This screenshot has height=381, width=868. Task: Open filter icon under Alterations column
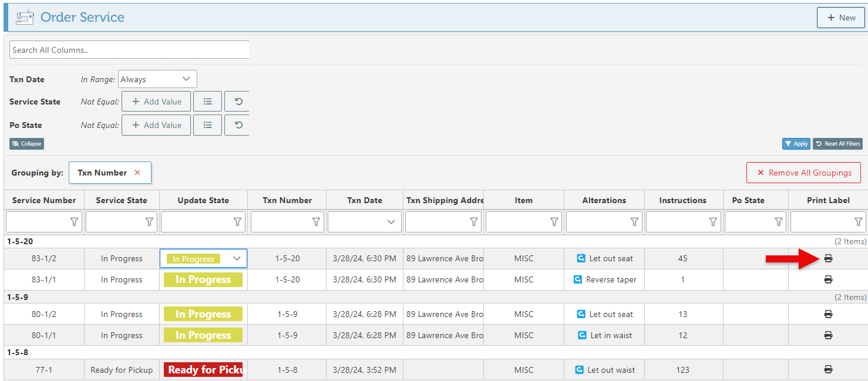pos(634,222)
